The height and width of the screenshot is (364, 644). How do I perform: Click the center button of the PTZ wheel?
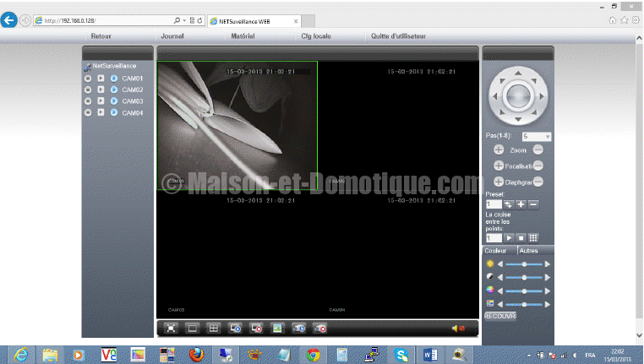[x=518, y=96]
